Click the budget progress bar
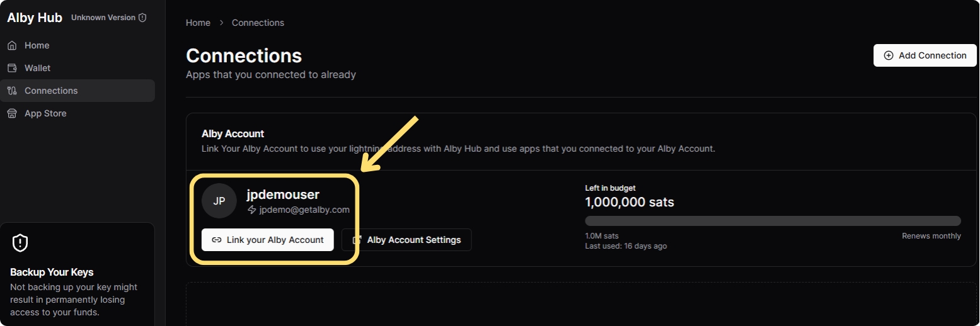980x326 pixels. tap(773, 221)
